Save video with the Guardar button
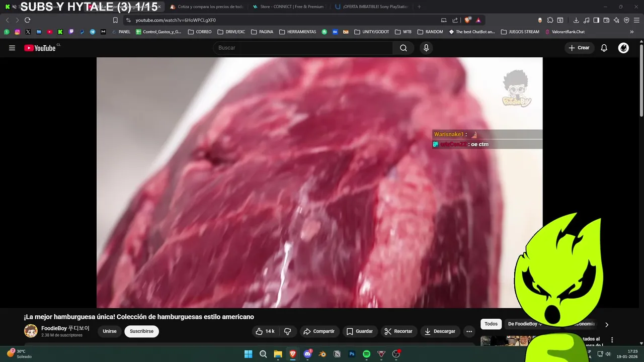The image size is (644, 362). pos(360,331)
